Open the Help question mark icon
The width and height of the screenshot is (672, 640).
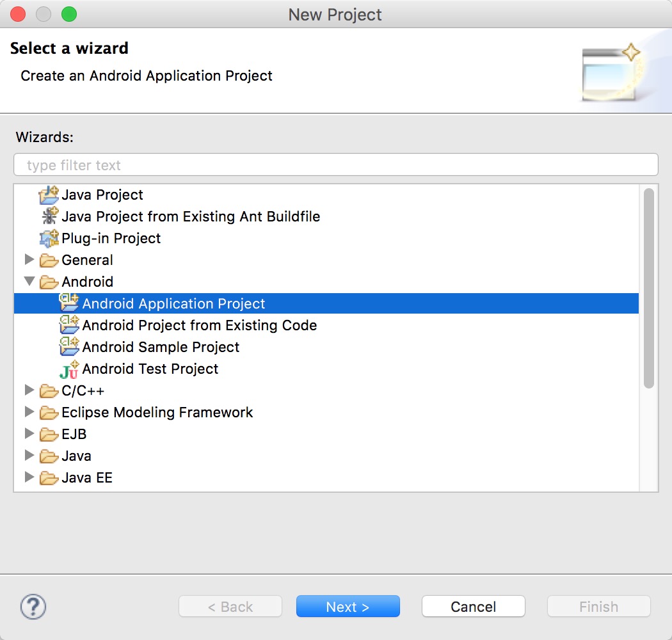(x=33, y=606)
